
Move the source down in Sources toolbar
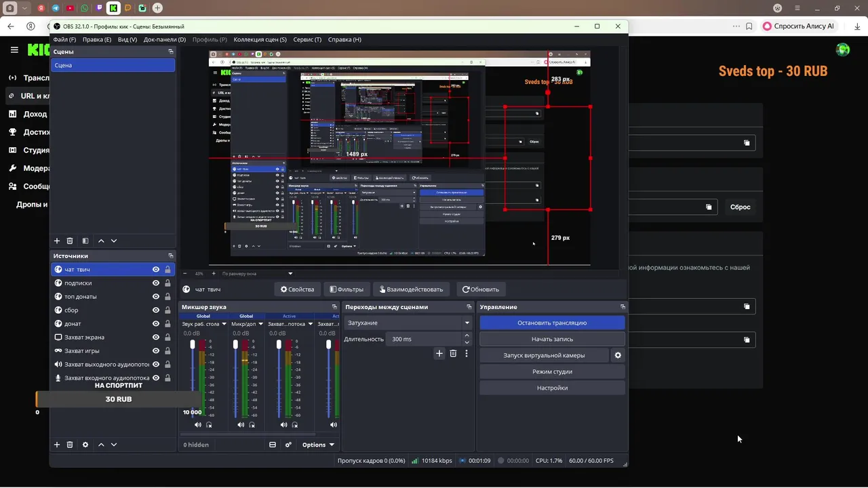coord(114,445)
